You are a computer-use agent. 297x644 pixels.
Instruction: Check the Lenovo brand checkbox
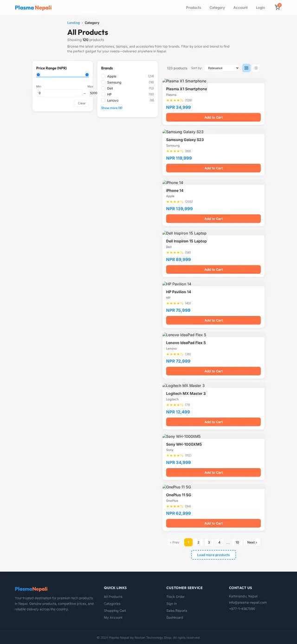click(x=103, y=100)
